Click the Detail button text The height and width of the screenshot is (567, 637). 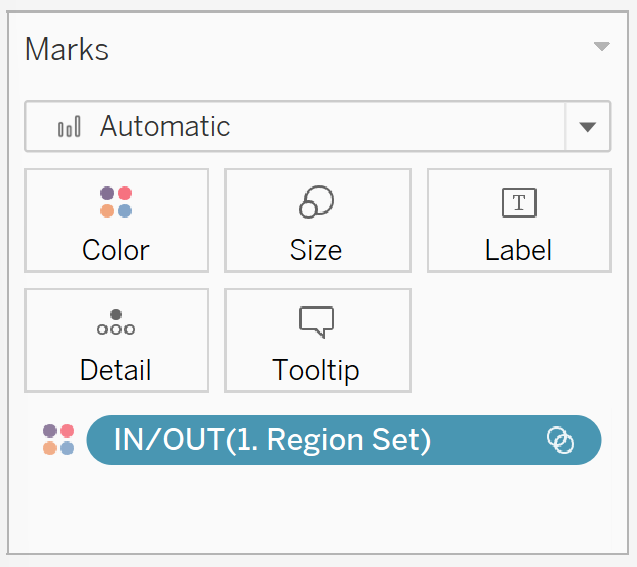tap(116, 370)
